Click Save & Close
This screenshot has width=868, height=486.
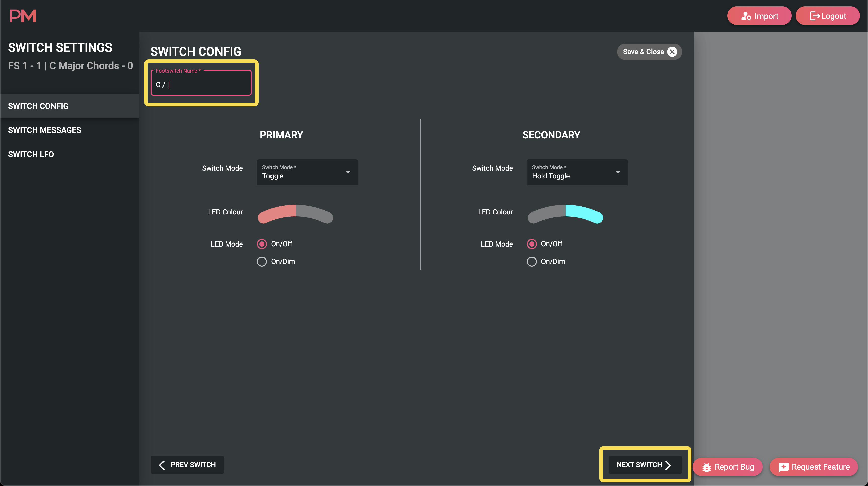tap(649, 52)
